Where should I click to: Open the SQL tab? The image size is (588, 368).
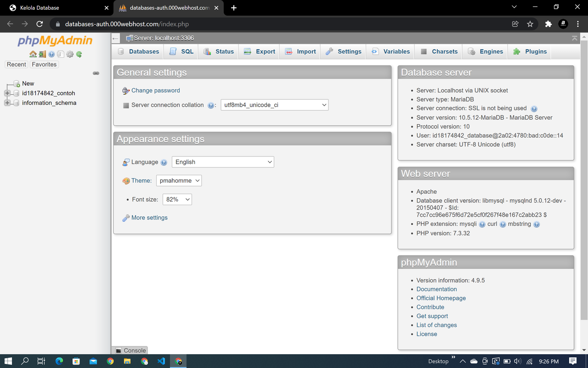click(181, 52)
